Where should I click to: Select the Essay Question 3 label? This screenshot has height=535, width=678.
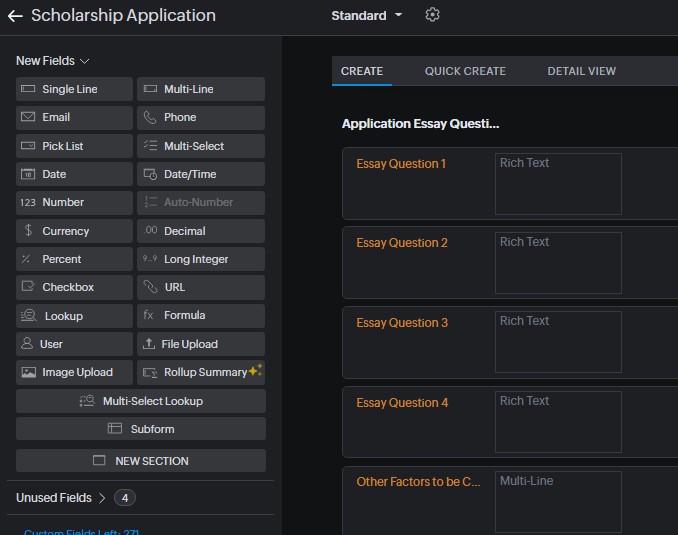tap(402, 323)
